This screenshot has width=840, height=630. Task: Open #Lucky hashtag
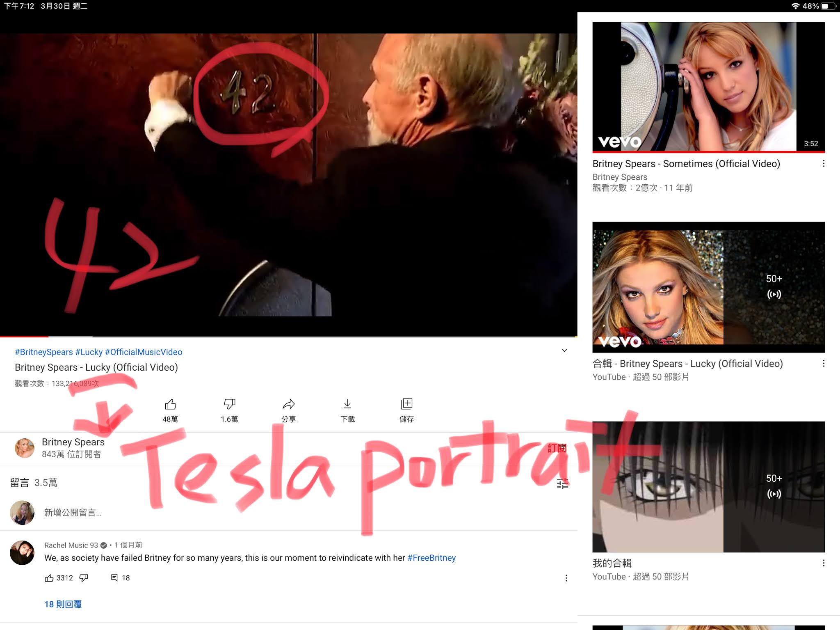coord(89,352)
